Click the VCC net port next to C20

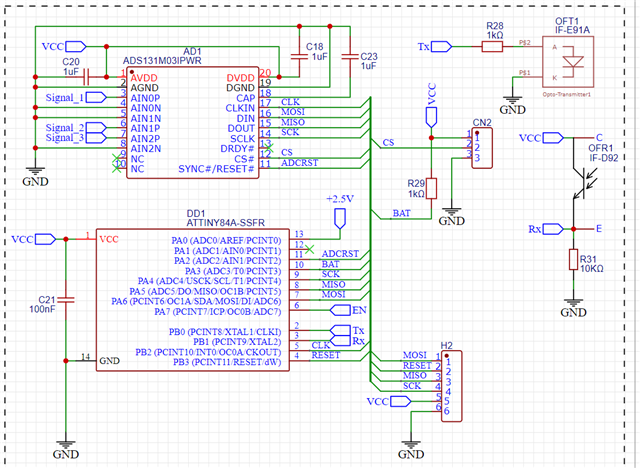[x=76, y=47]
